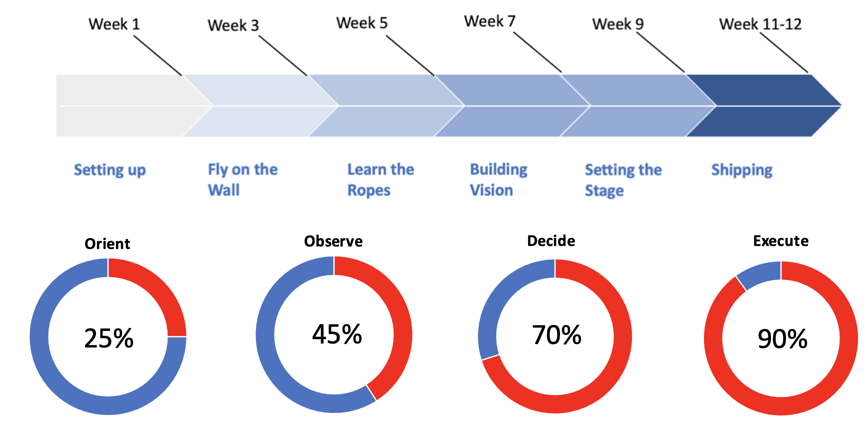
Task: Click the Week 1 timeline label
Action: tap(114, 24)
